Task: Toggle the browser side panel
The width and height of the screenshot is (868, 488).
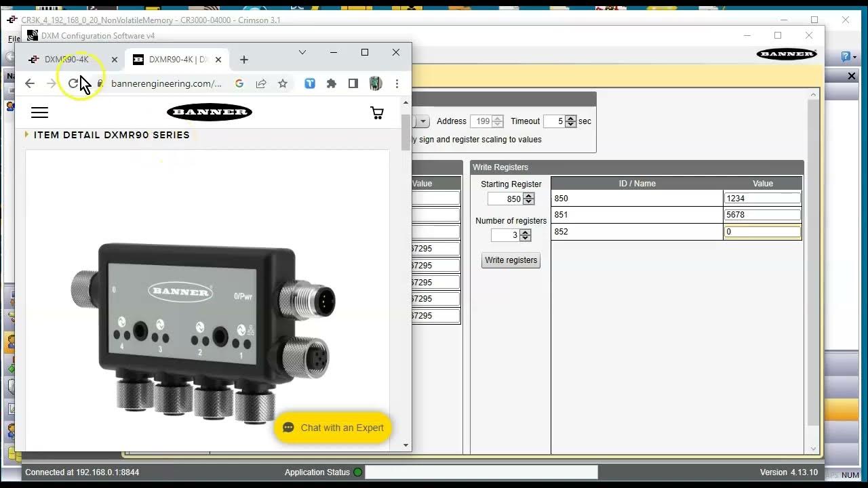Action: (x=353, y=83)
